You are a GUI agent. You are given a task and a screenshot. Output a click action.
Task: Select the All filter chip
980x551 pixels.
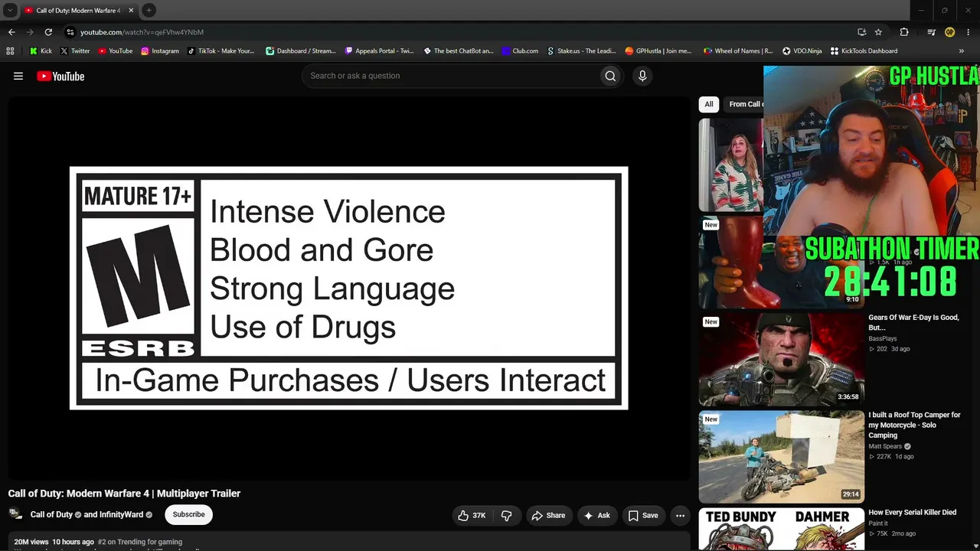(709, 104)
